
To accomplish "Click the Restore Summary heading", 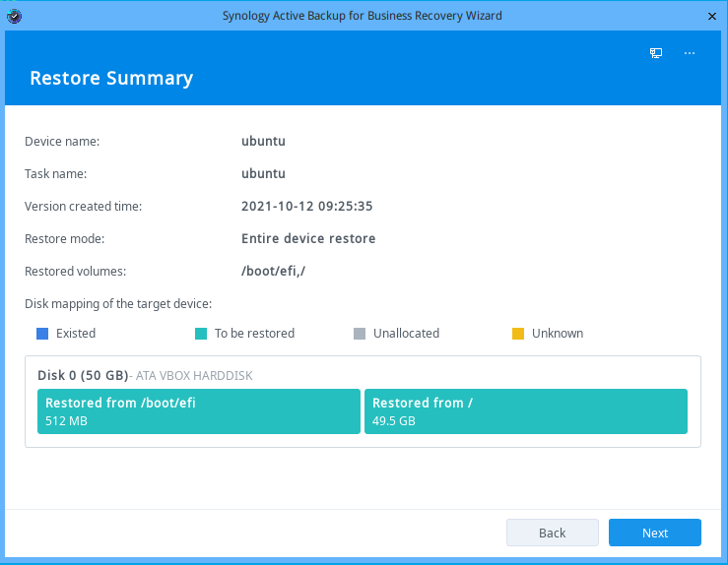I will tap(111, 79).
